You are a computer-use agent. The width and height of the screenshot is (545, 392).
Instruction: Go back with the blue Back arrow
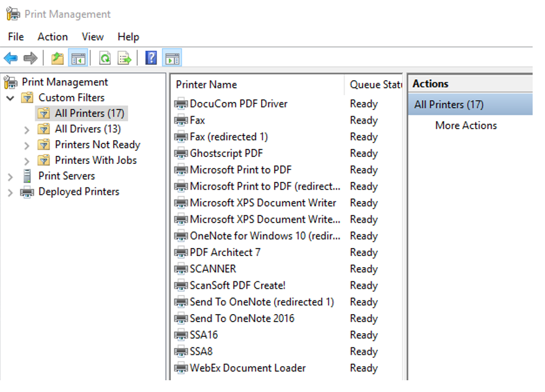11,58
